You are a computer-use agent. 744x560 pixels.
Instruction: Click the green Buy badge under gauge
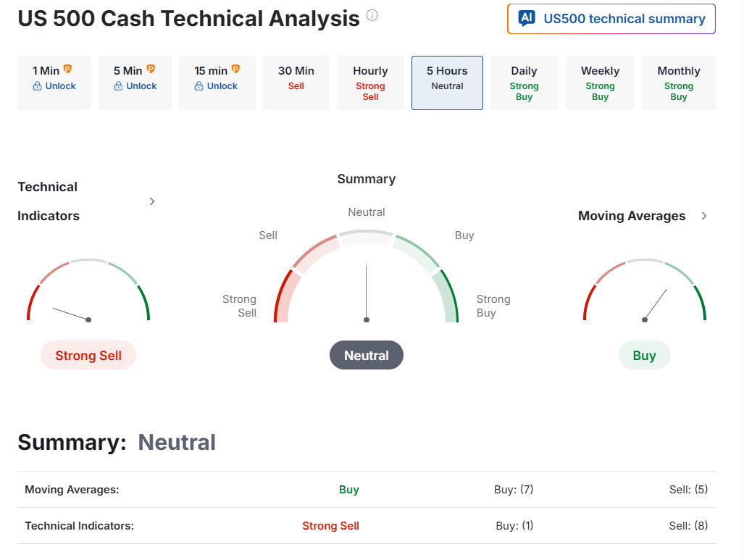[x=644, y=356]
